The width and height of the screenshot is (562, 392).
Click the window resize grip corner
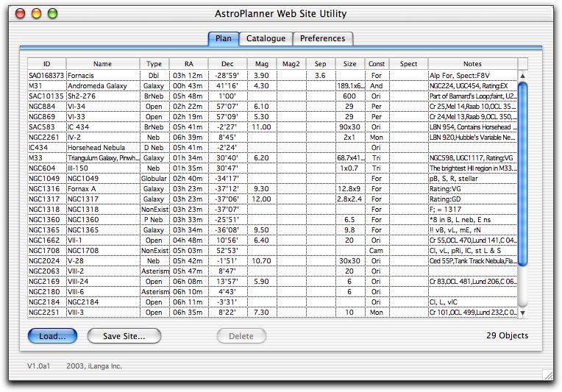[547, 375]
